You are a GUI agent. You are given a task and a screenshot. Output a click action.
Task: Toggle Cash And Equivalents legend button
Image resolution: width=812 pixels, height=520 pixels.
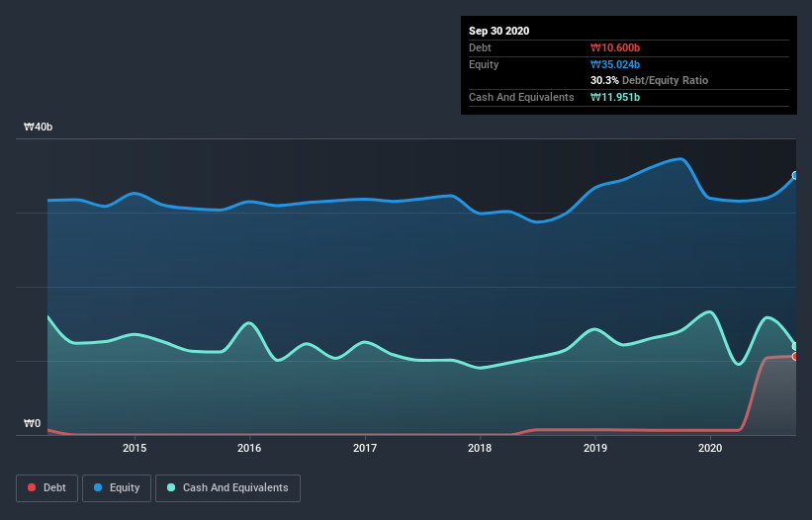[227, 488]
